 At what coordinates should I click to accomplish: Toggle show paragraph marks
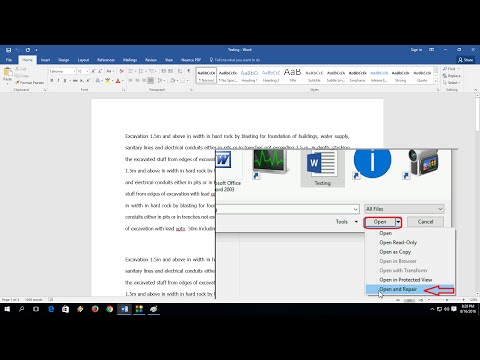point(189,71)
